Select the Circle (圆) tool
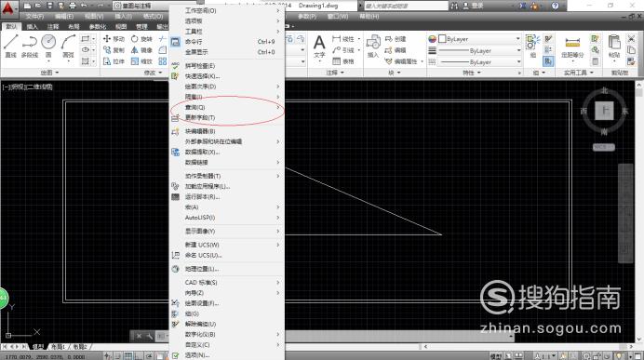644x360 pixels. tap(48, 46)
